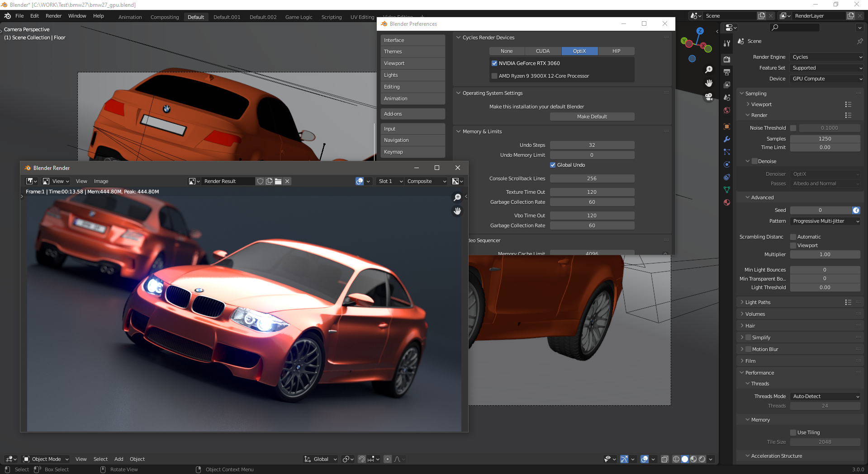Viewport: 868px width, 474px height.
Task: Open the Slot 1 dropdown
Action: (390, 181)
